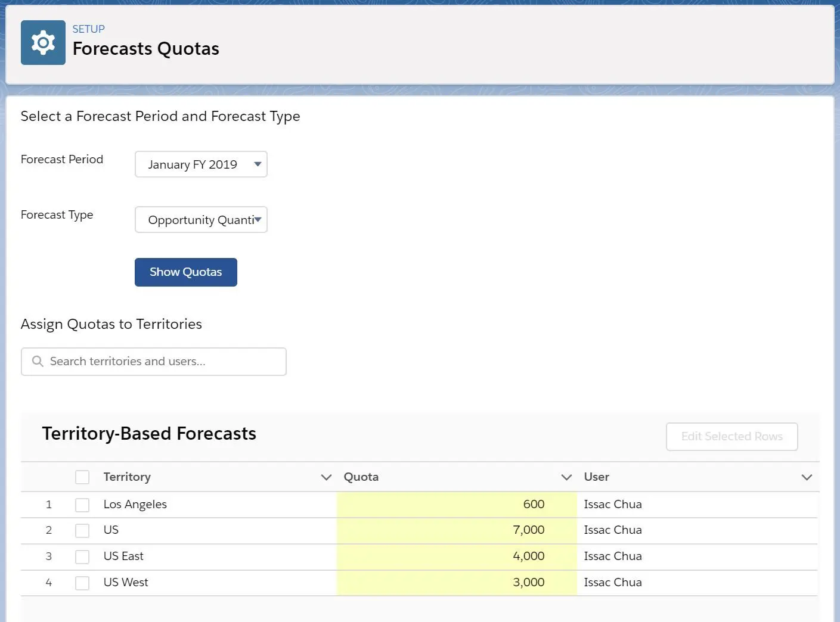Click the 600 quota cell

tap(457, 505)
